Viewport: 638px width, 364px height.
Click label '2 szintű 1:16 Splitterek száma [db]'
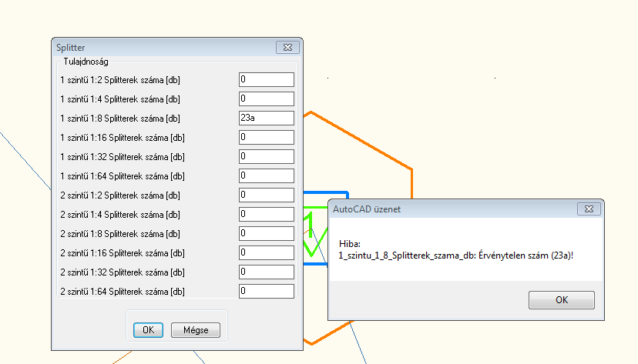pyautogui.click(x=123, y=252)
